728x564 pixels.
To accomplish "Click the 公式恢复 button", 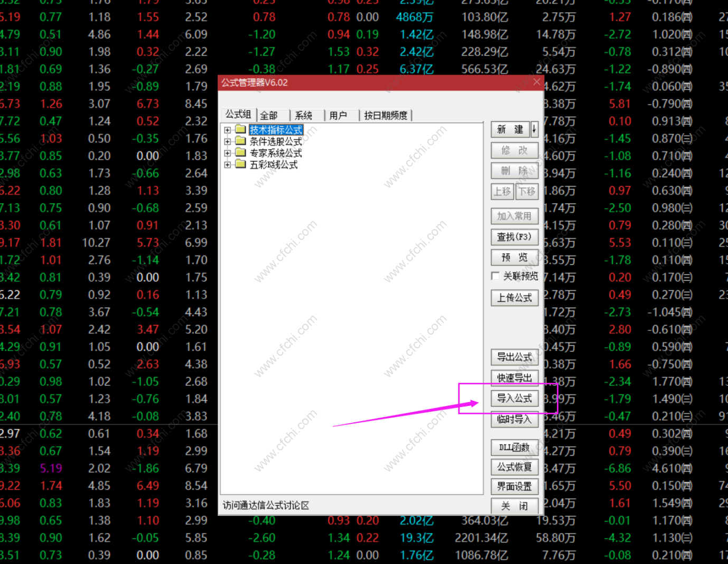I will [x=515, y=467].
